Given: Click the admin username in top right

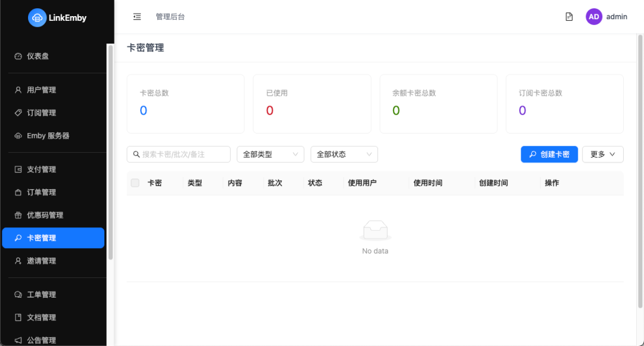Looking at the screenshot, I should [617, 16].
